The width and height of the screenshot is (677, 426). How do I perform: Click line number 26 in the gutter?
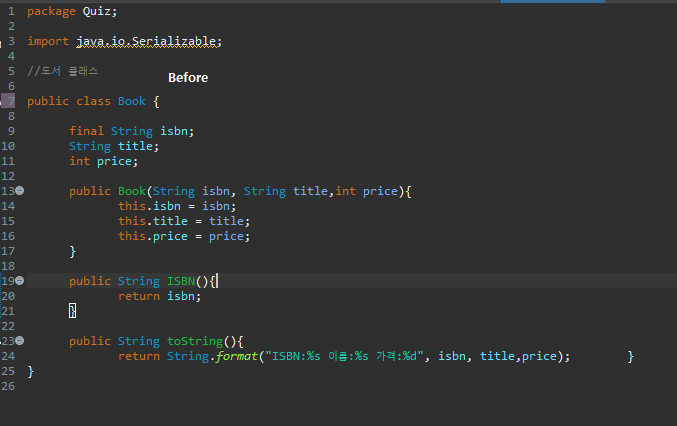[8, 386]
